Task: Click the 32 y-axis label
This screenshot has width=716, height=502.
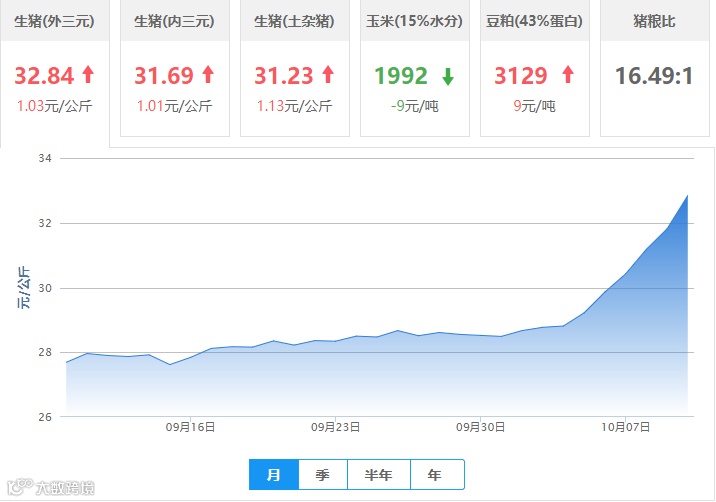Action: click(x=45, y=223)
